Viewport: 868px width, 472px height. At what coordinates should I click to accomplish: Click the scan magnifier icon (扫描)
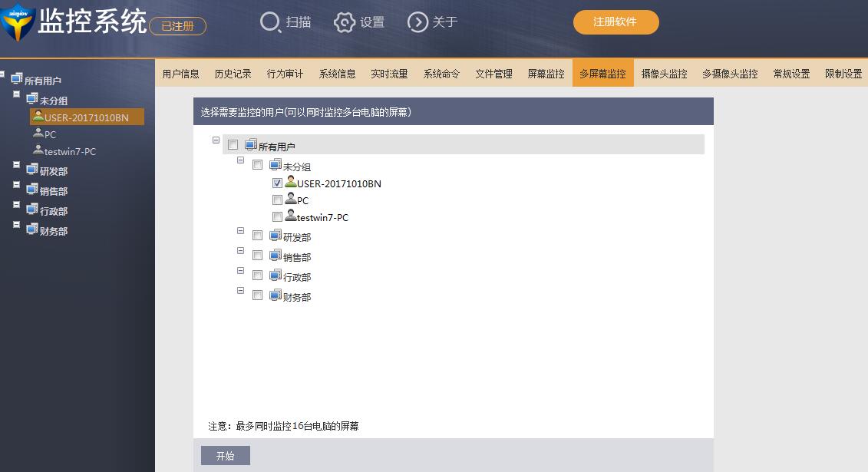click(270, 22)
